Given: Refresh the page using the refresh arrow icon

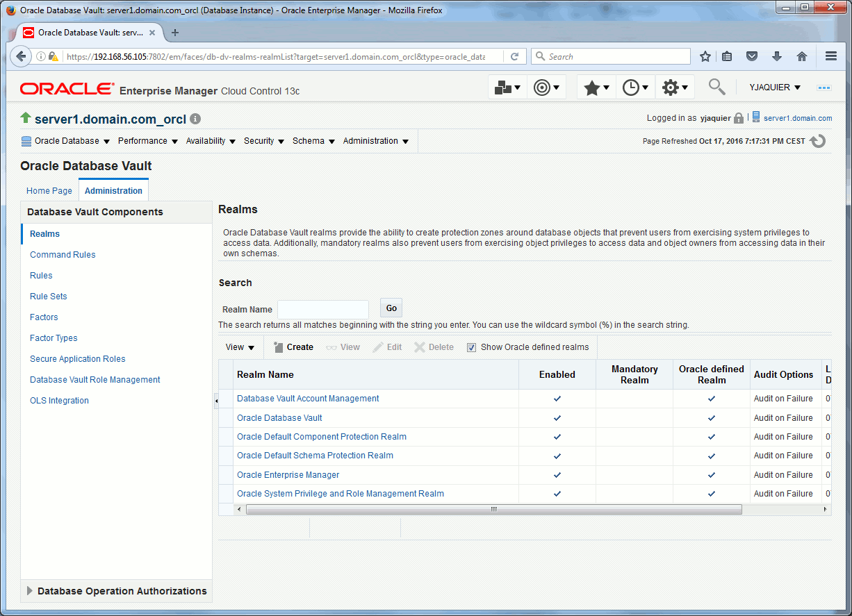Looking at the screenshot, I should (818, 140).
